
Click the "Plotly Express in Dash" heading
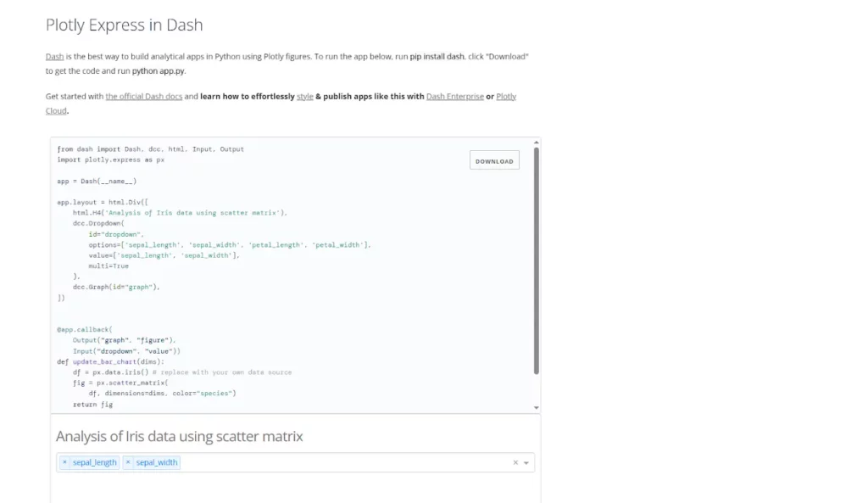(124, 25)
